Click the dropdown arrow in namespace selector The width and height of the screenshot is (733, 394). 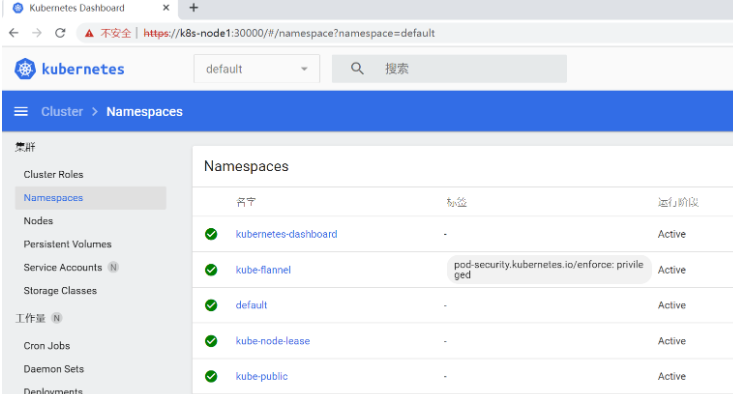coord(304,69)
